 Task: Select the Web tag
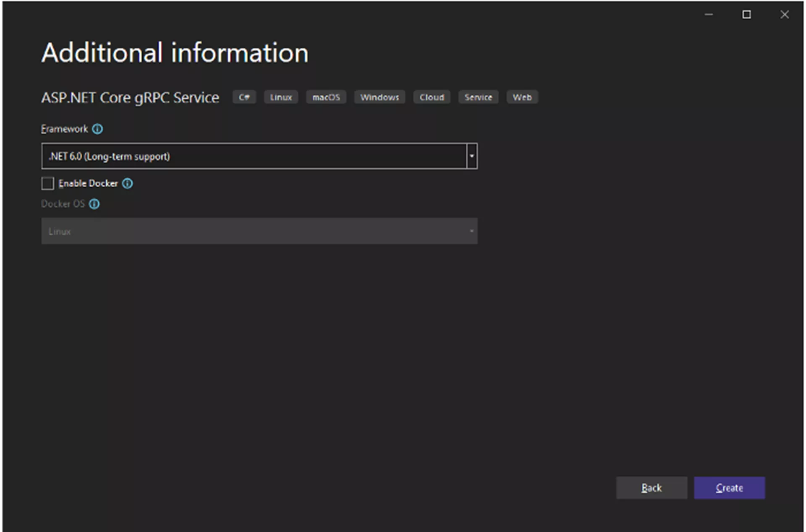pyautogui.click(x=522, y=97)
